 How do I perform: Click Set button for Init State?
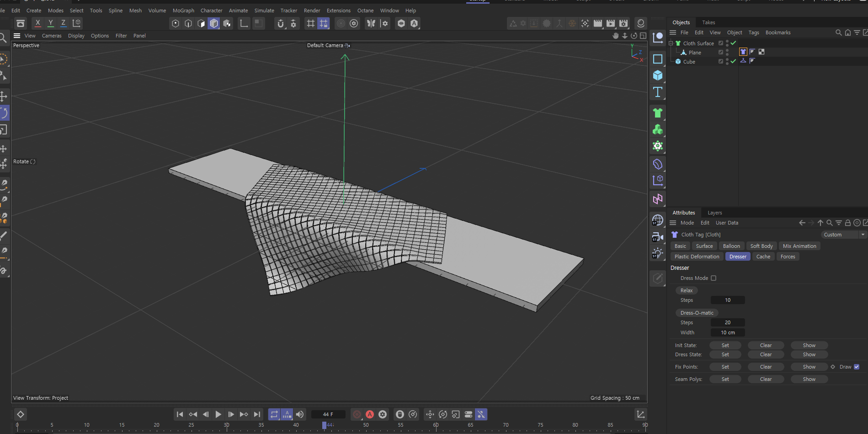coord(725,345)
